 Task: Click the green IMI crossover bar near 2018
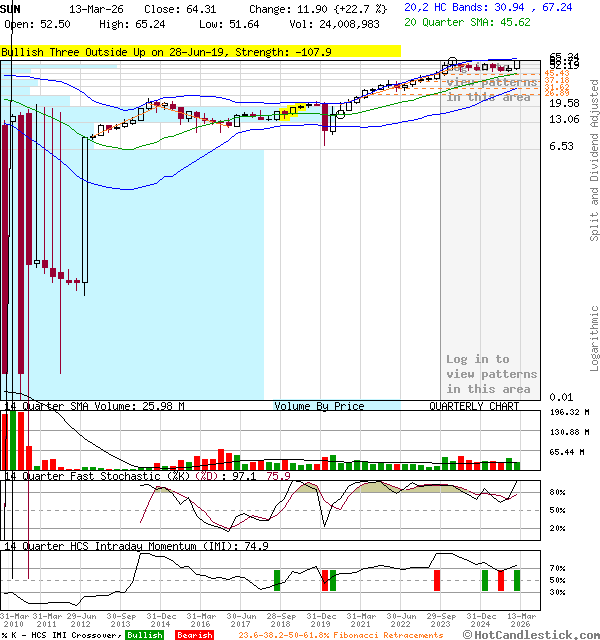click(277, 579)
